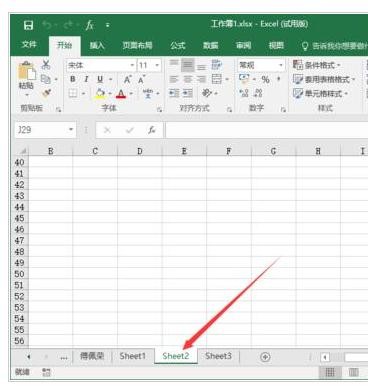Switch to the 公式 (Formulas) ribbon tab
Screen dimensions: 368x392
point(178,45)
